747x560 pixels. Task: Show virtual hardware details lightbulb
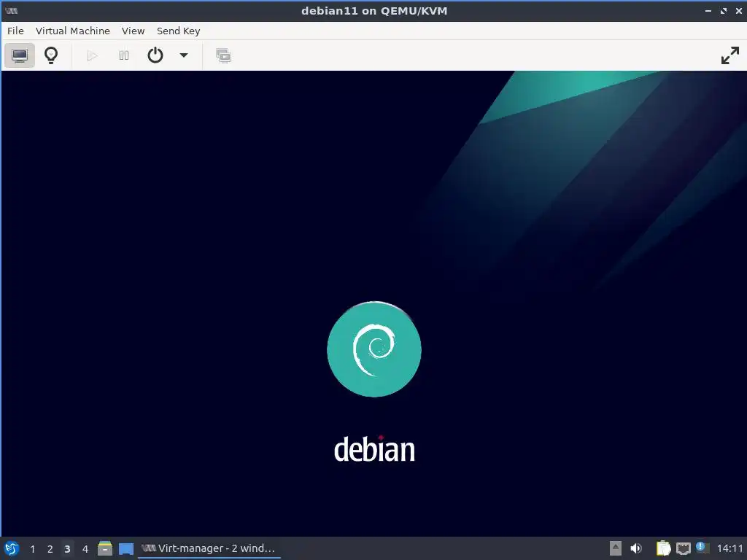coord(51,55)
